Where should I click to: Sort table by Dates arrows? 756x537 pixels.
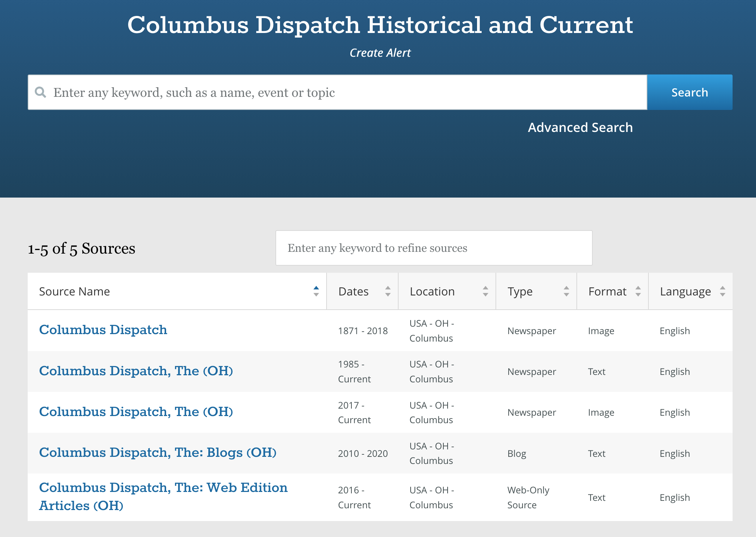(388, 291)
